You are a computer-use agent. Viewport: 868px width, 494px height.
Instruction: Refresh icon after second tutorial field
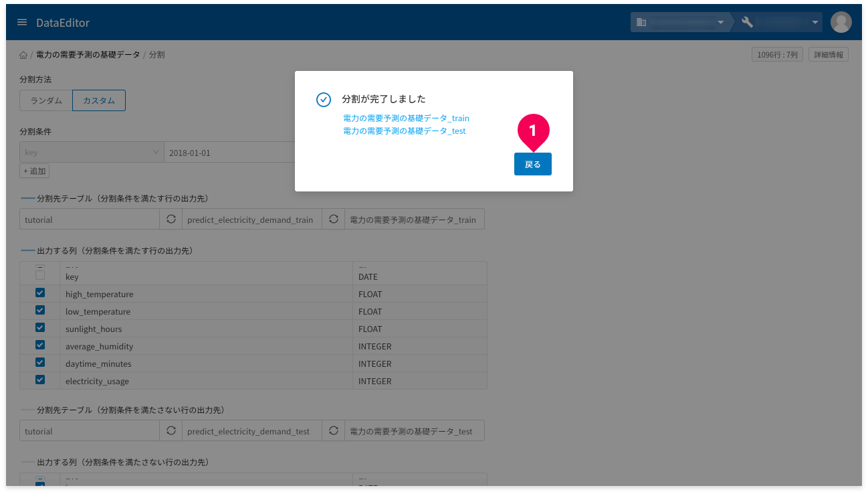click(x=171, y=431)
